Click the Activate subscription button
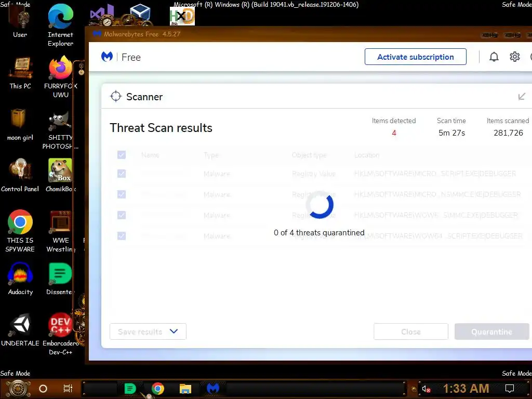This screenshot has width=532, height=399. (x=415, y=57)
